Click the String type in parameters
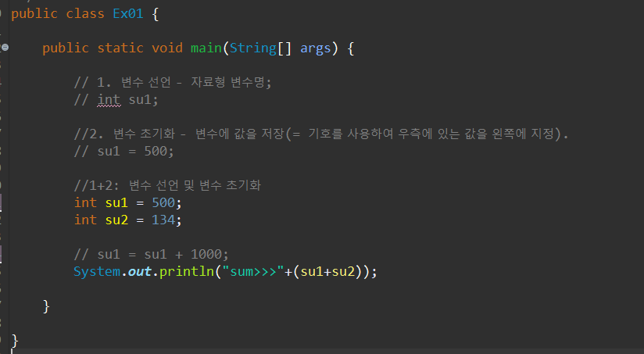Image resolution: width=644 pixels, height=354 pixels. (x=253, y=48)
